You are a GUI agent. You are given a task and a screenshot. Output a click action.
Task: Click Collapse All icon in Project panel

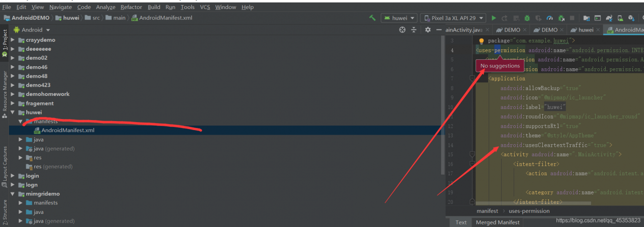pyautogui.click(x=414, y=30)
